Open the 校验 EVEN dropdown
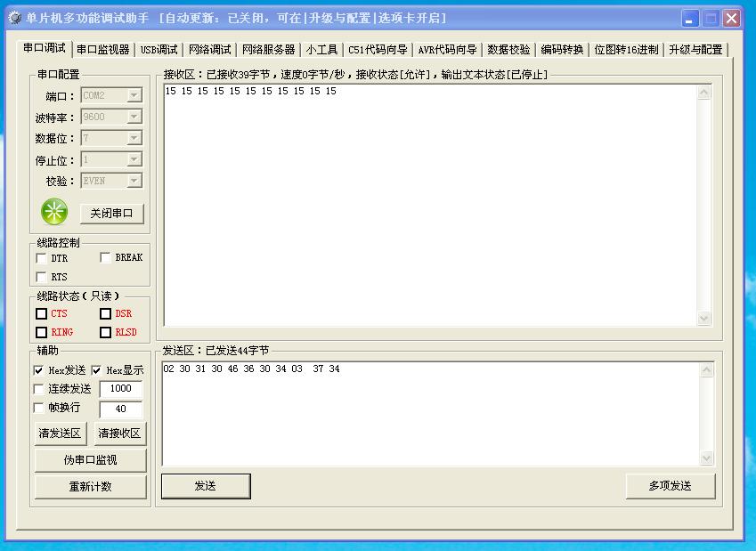The image size is (756, 551). click(134, 181)
